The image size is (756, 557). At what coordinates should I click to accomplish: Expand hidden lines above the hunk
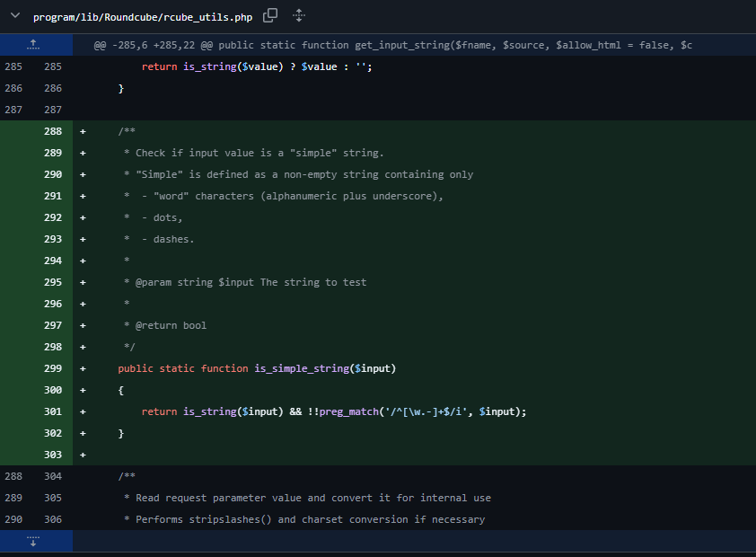[x=34, y=45]
